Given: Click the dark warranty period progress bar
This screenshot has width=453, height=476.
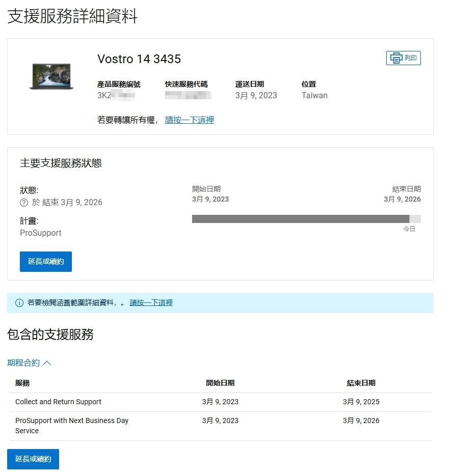Looking at the screenshot, I should [x=300, y=219].
